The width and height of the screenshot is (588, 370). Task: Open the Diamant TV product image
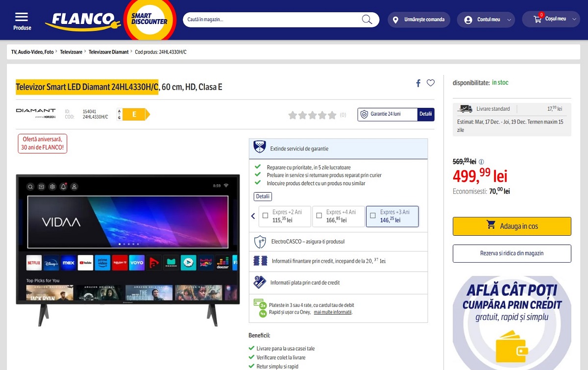point(128,250)
